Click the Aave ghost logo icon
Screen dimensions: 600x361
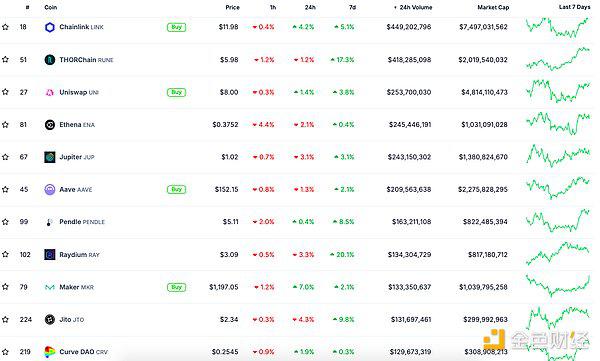[50, 189]
